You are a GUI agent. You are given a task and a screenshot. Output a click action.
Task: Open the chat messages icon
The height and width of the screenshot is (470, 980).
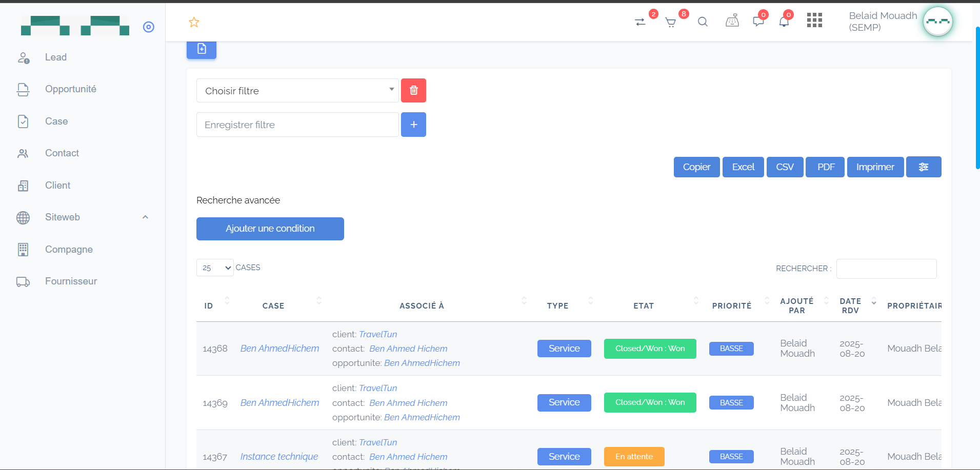pos(758,22)
